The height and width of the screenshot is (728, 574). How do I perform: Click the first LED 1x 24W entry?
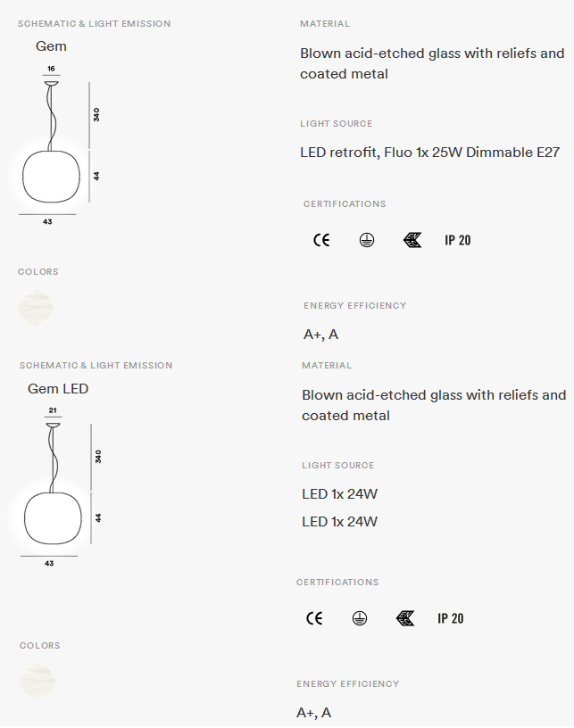click(340, 494)
